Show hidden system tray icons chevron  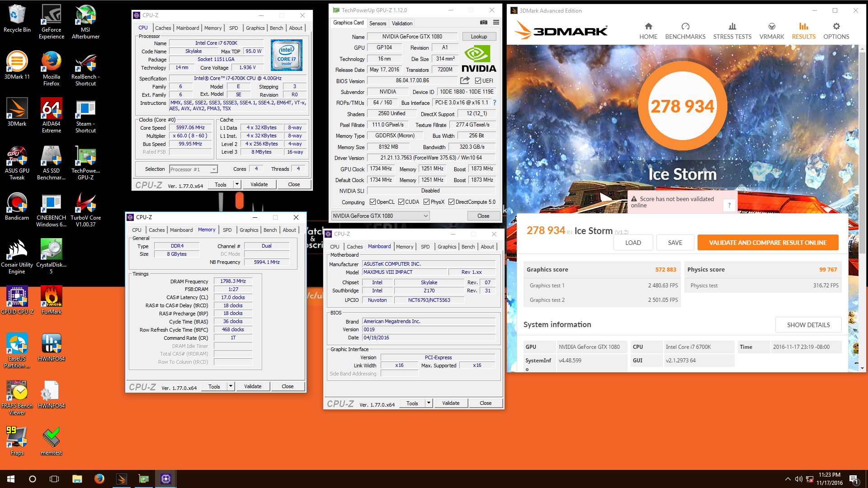(x=788, y=479)
